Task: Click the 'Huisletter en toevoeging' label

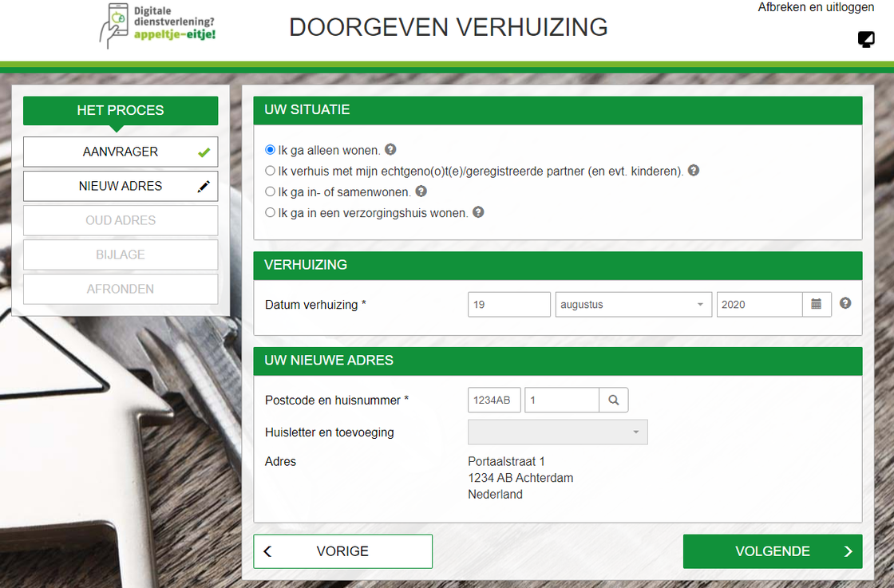Action: click(x=330, y=432)
